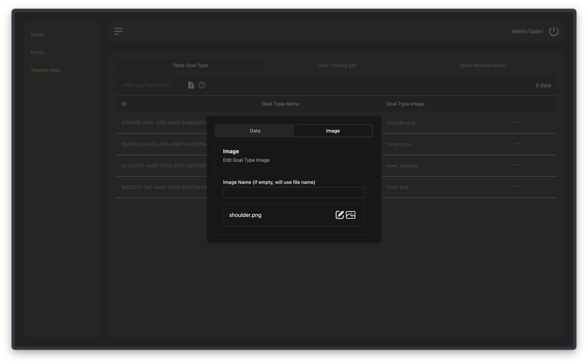This screenshot has width=588, height=364.
Task: Click ID cell starting with 927e2236
Action: pos(164,166)
